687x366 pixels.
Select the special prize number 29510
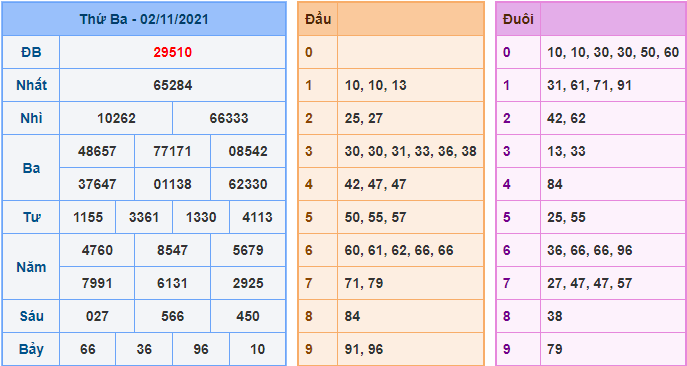point(173,53)
